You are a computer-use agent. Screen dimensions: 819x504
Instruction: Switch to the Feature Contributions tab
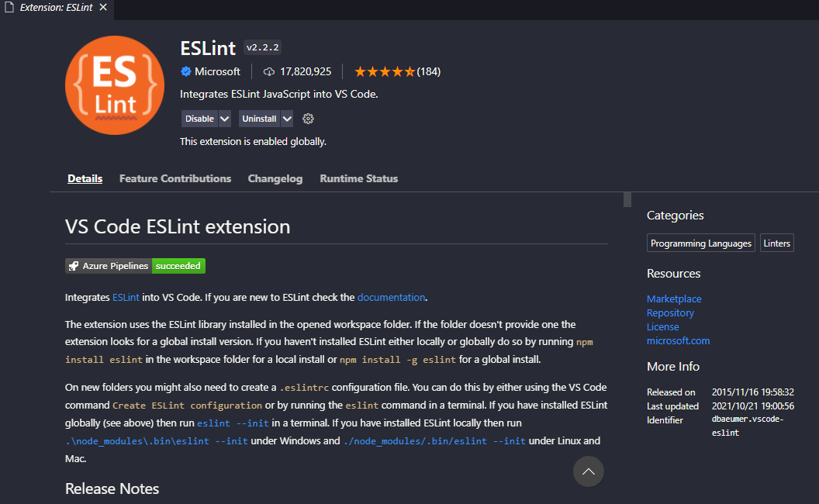tap(175, 178)
